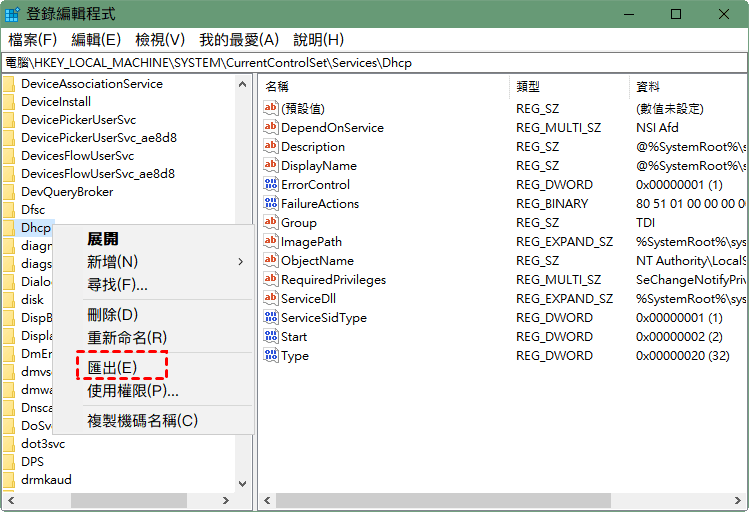This screenshot has height=512, width=749.
Task: Click the folder icon of DeviceInstall key
Action: click(x=9, y=102)
